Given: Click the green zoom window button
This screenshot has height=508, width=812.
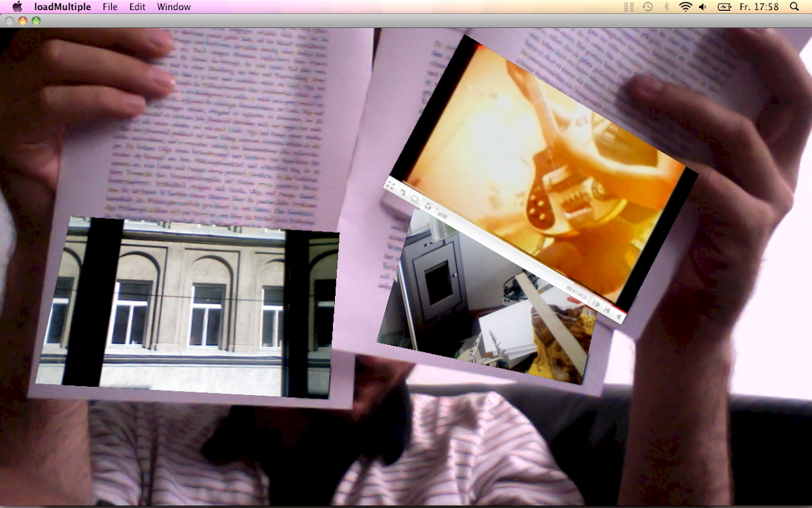Looking at the screenshot, I should coord(36,21).
